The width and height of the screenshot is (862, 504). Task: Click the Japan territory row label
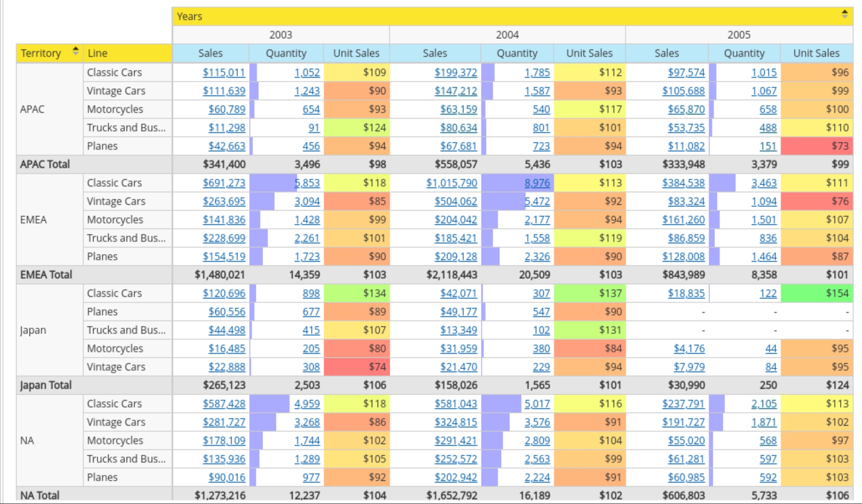coord(33,330)
